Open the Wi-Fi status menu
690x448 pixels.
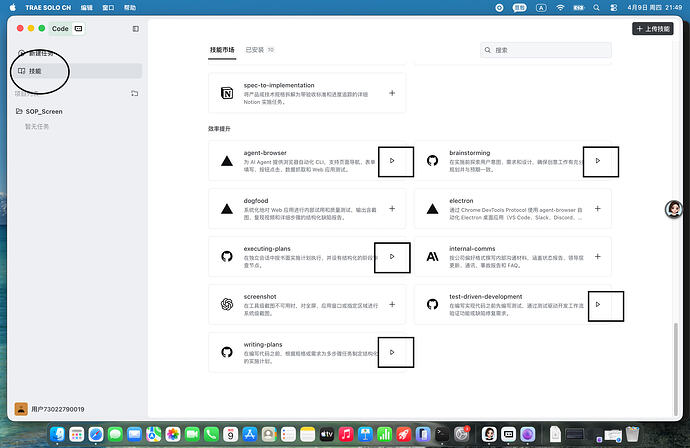pyautogui.click(x=560, y=7)
